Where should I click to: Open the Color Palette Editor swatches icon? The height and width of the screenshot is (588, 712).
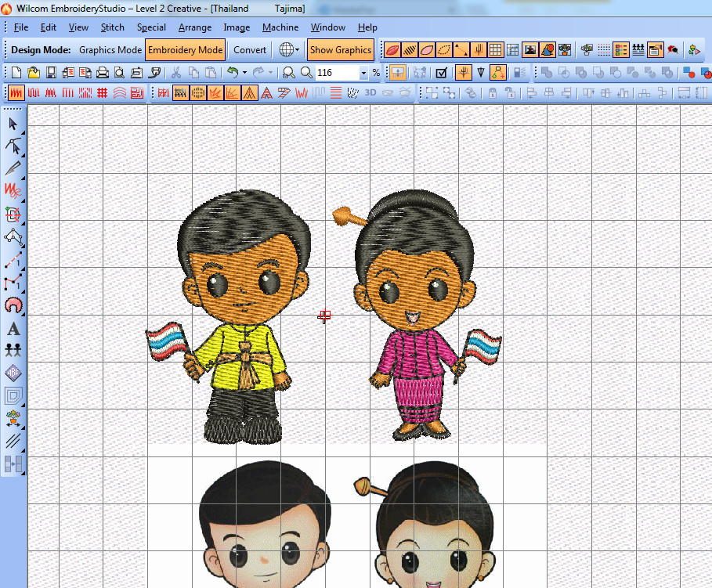(x=620, y=50)
